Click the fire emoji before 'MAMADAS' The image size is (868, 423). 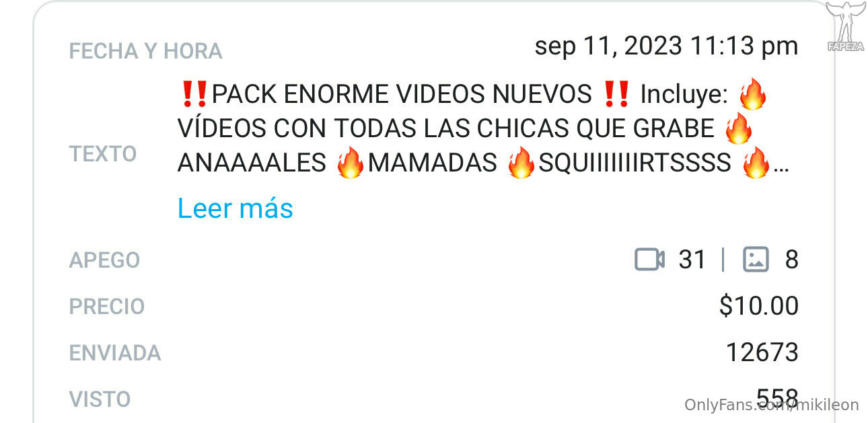coord(350,163)
